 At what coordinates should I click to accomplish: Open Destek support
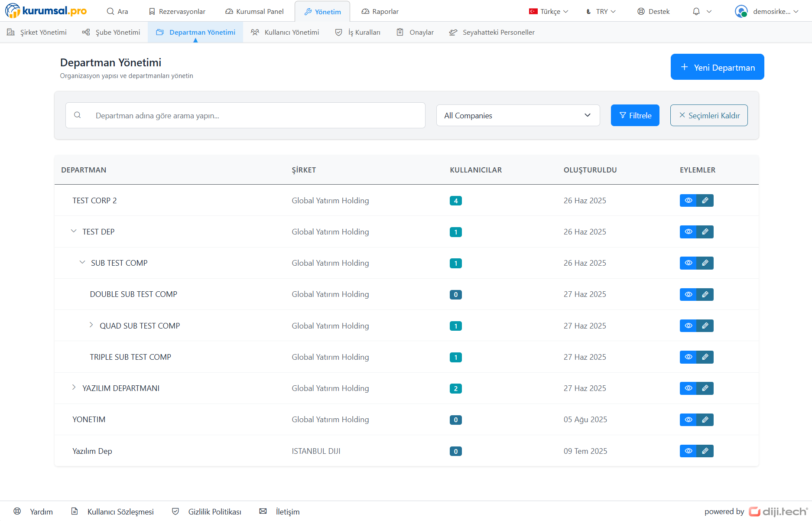click(x=653, y=11)
